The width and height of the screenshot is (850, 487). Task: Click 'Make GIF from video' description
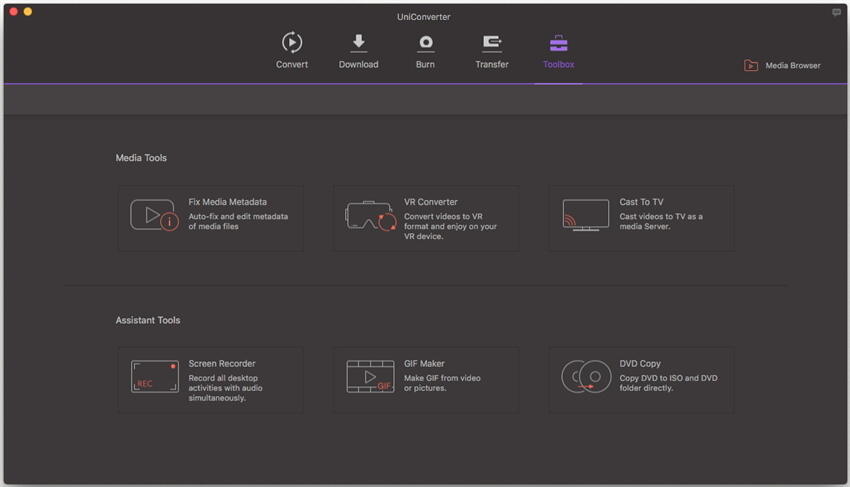tap(442, 383)
